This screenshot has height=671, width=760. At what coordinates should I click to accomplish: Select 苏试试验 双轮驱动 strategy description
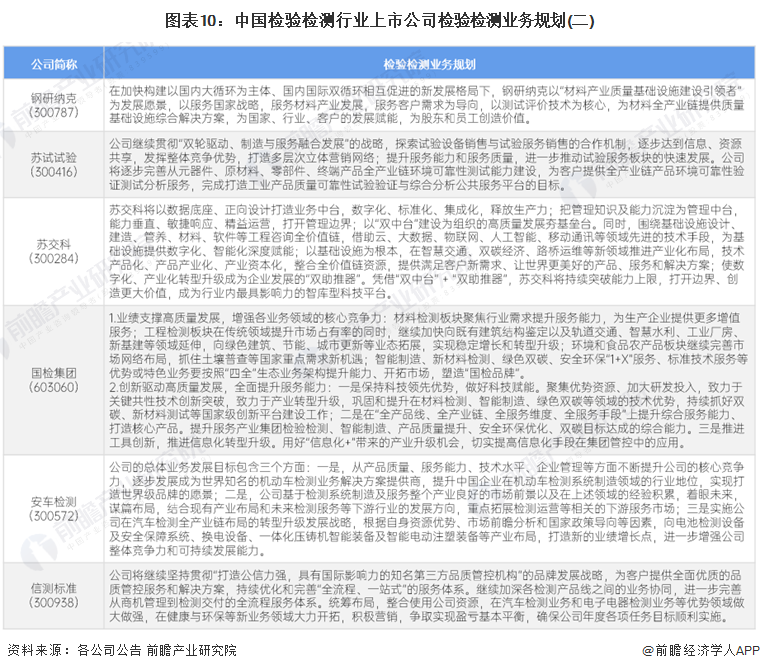point(427,164)
